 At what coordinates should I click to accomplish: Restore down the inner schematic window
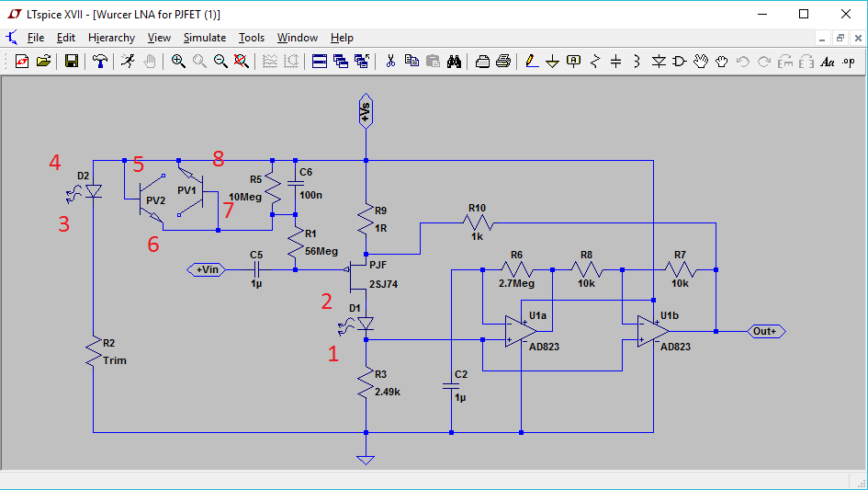coord(840,38)
